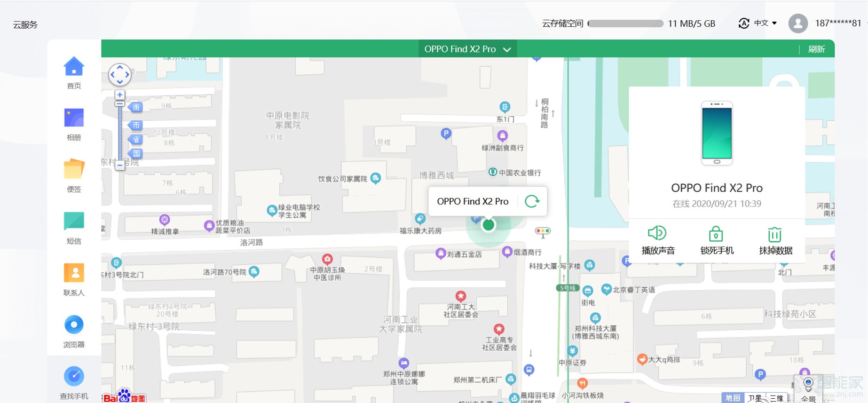The image size is (868, 403).
Task: Click the 刷新 refresh button
Action: [x=816, y=49]
